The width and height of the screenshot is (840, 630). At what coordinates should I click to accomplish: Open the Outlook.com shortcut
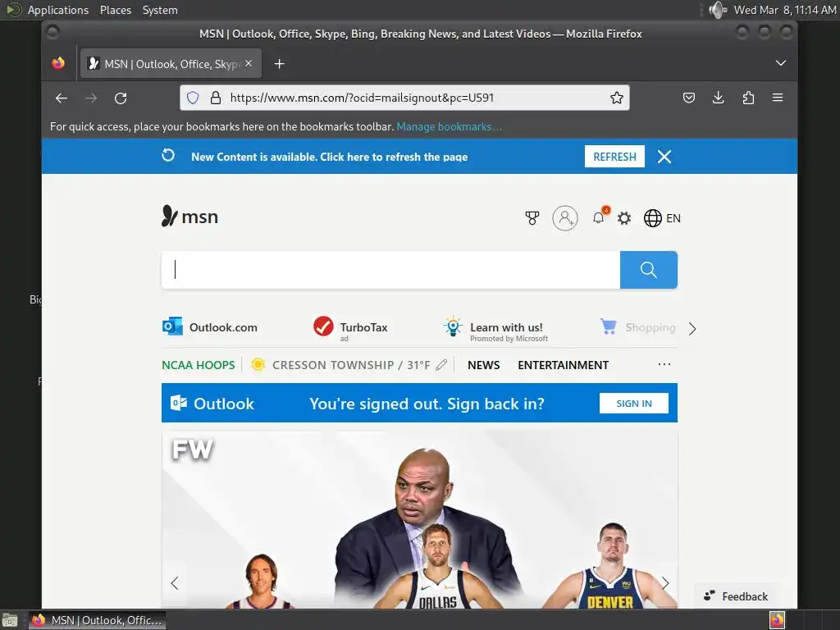pos(210,326)
